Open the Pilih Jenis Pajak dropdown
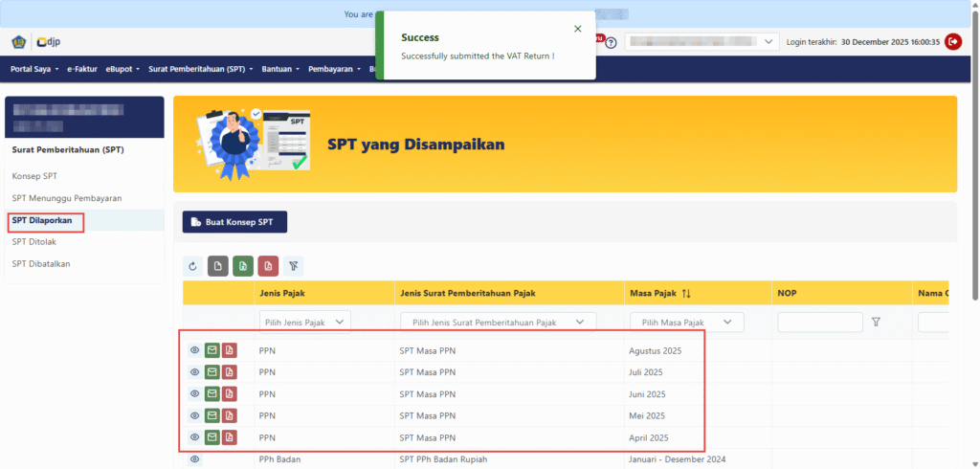Viewport: 980px width, 469px height. coord(304,323)
